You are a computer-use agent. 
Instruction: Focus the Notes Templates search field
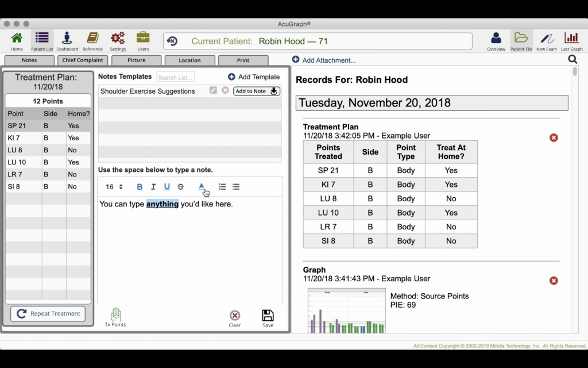click(176, 77)
